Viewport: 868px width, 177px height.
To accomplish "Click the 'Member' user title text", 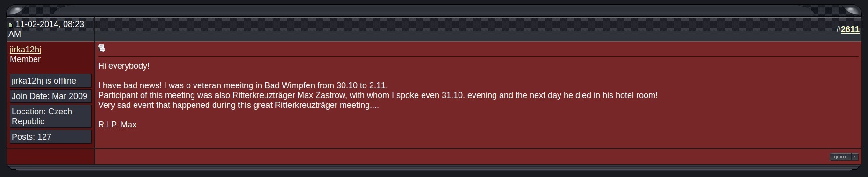I will 25,59.
